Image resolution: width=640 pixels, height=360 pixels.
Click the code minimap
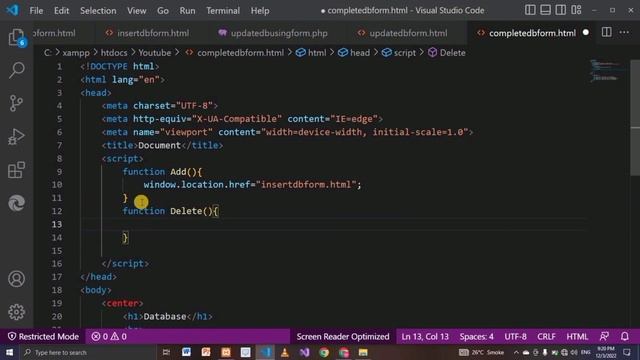[607, 71]
